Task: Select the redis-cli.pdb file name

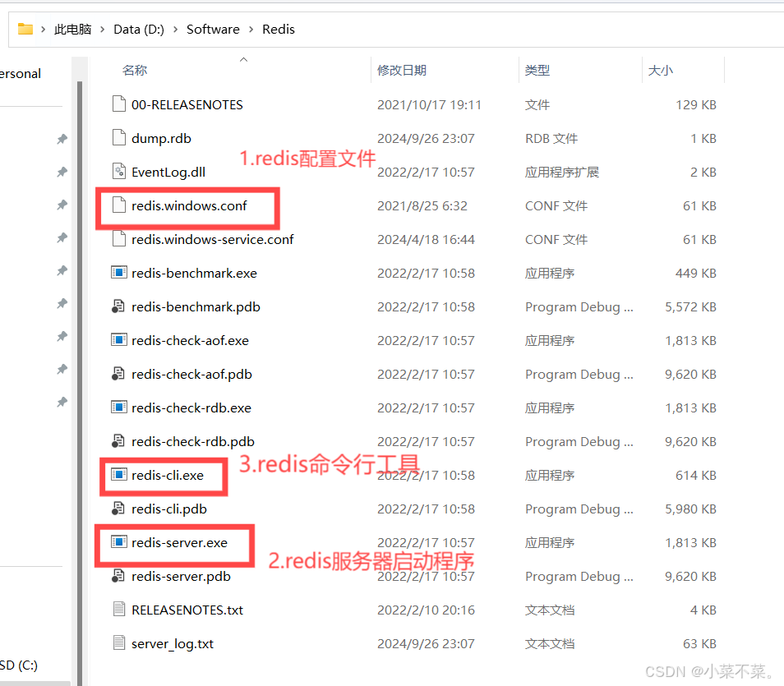Action: (x=169, y=509)
